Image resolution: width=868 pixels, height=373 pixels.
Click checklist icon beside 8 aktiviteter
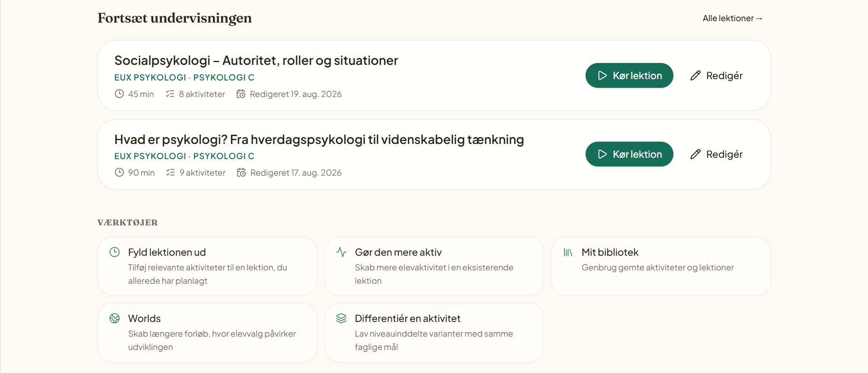tap(170, 94)
